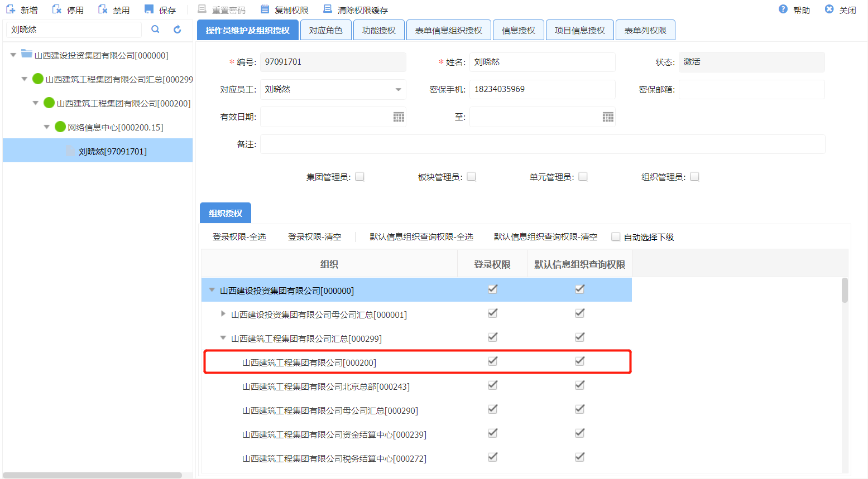Toggle 登录权限 for 北京总部[000243] row
This screenshot has width=868, height=479.
pyautogui.click(x=492, y=385)
